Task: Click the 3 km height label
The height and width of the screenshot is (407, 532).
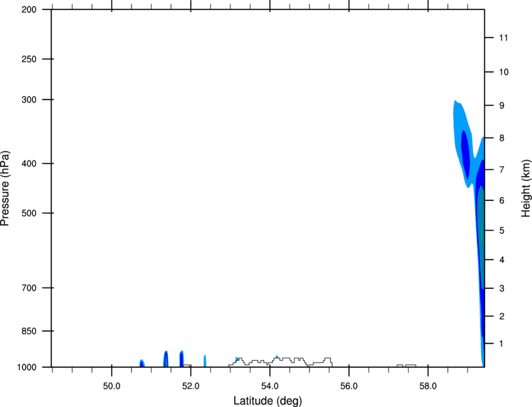Action: pos(502,289)
